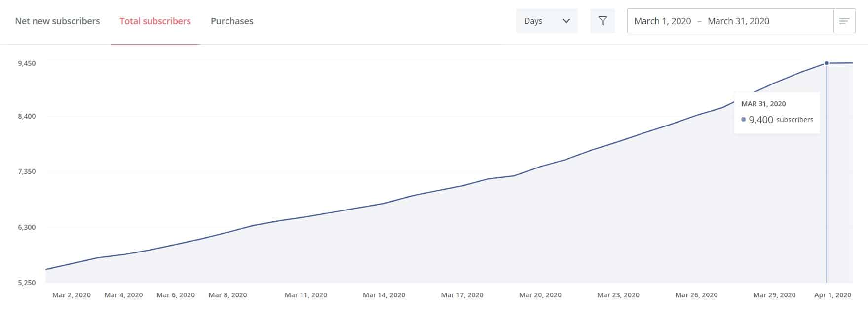Viewport: 868px width, 336px height.
Task: Click the filter funnel icon
Action: tap(603, 21)
